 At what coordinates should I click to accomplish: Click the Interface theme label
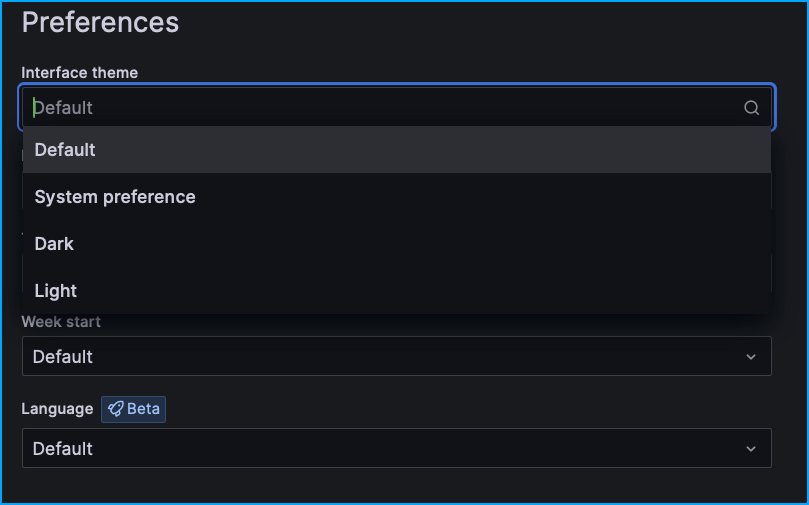tap(80, 73)
